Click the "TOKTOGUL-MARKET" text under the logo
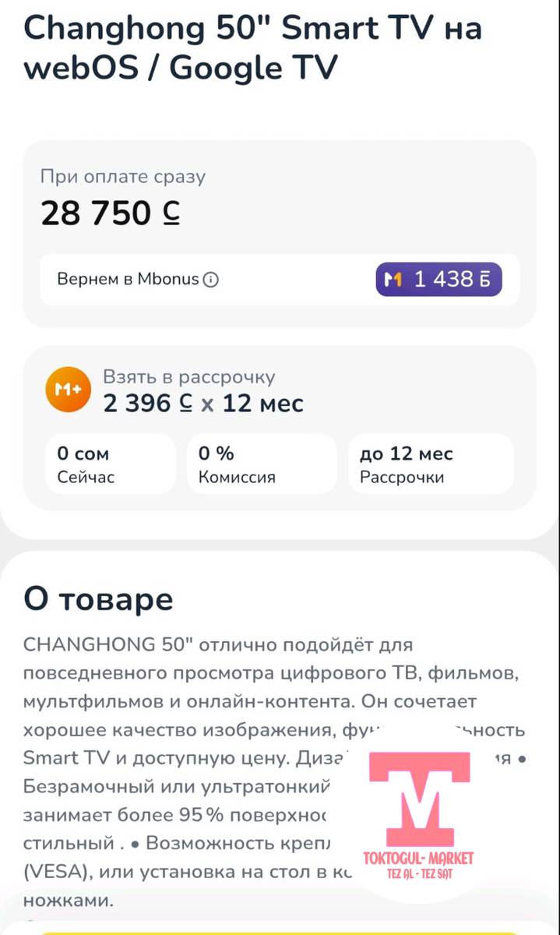This screenshot has width=560, height=935. click(x=418, y=859)
